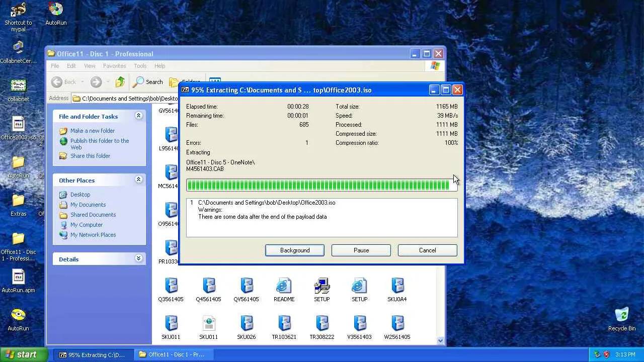Switch to 95% Extracting taskbar button
Viewport: 644px width, 362px height.
coord(94,354)
